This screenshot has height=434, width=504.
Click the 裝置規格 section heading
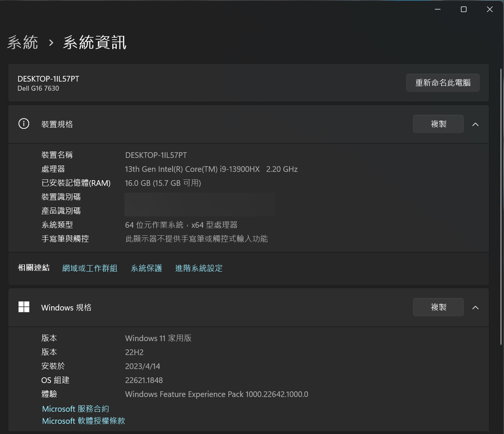tap(57, 124)
